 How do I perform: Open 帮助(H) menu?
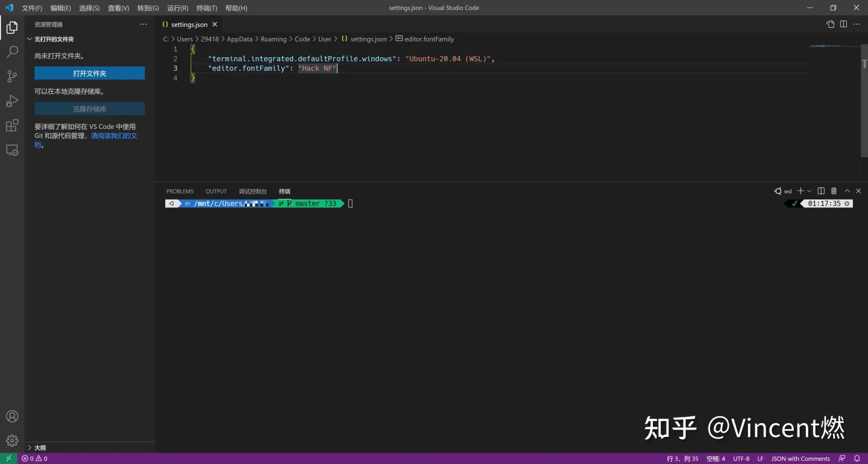236,8
